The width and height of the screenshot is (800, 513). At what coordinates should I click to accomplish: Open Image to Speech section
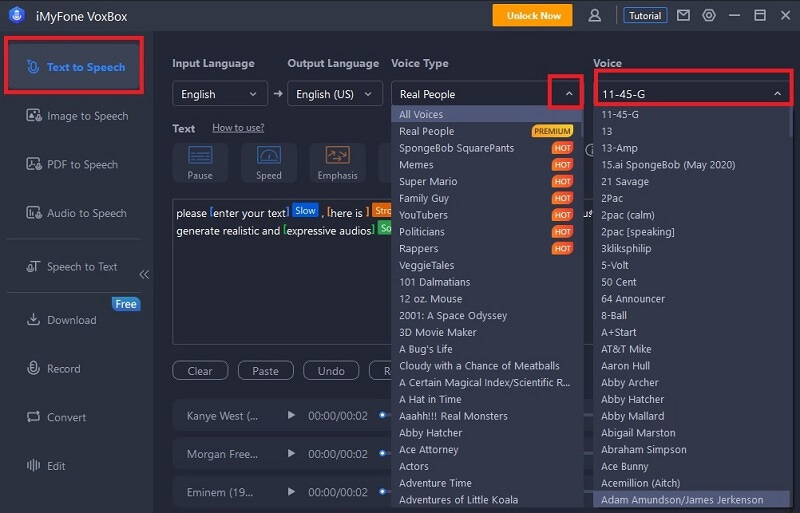(x=77, y=116)
